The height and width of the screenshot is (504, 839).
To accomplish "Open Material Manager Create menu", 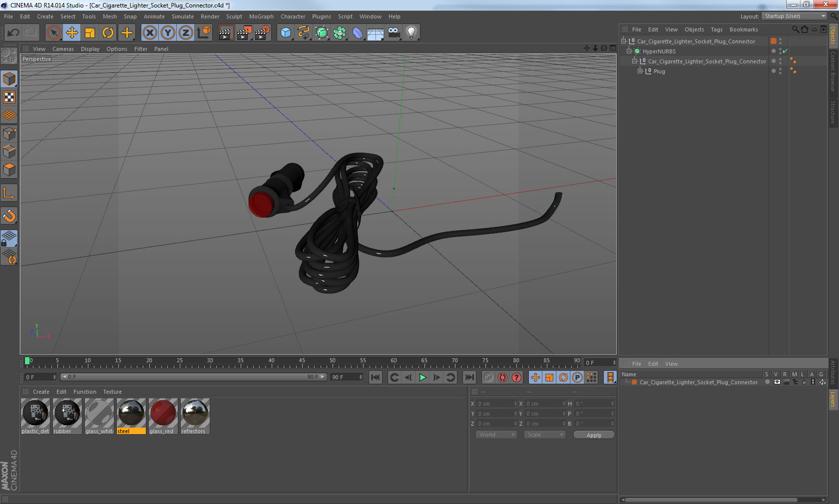I will [x=41, y=392].
